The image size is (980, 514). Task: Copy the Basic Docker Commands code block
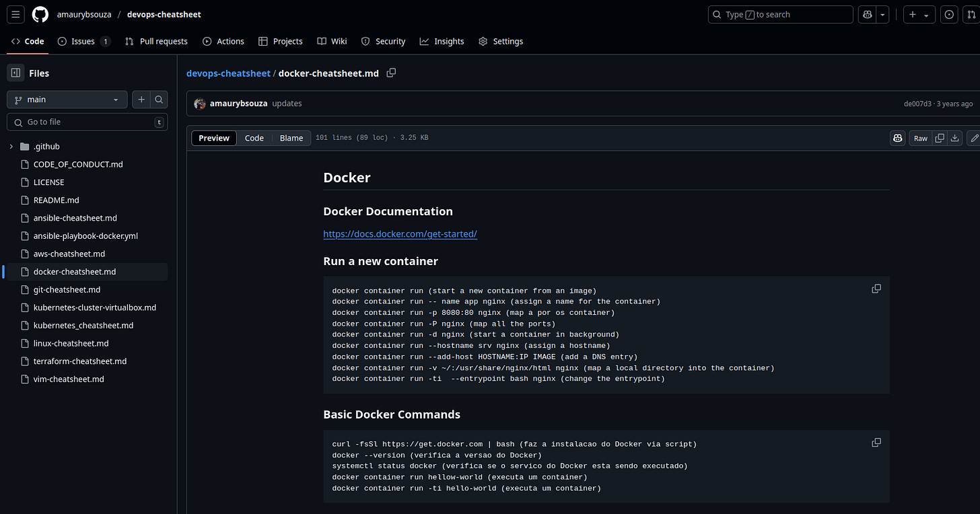[x=876, y=443]
